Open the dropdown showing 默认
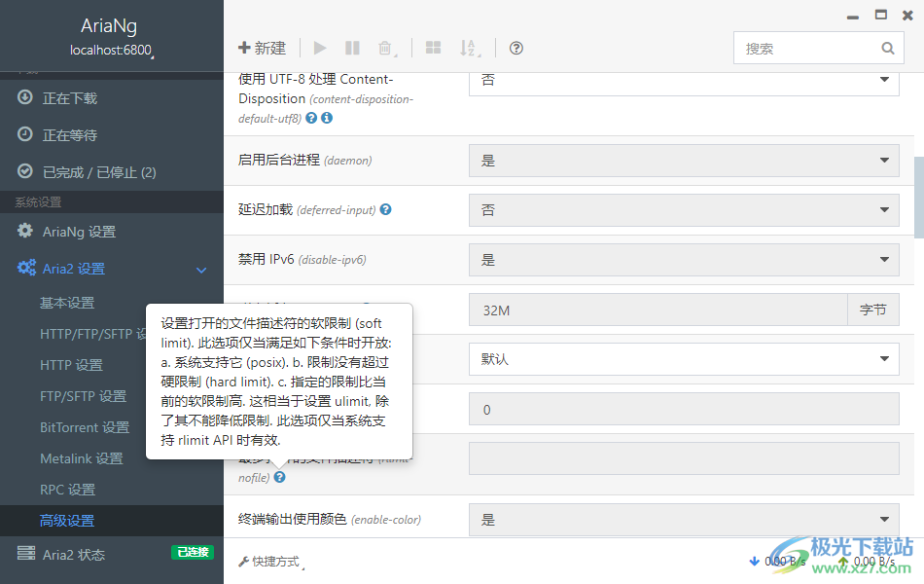The width and height of the screenshot is (924, 584). pyautogui.click(x=684, y=358)
